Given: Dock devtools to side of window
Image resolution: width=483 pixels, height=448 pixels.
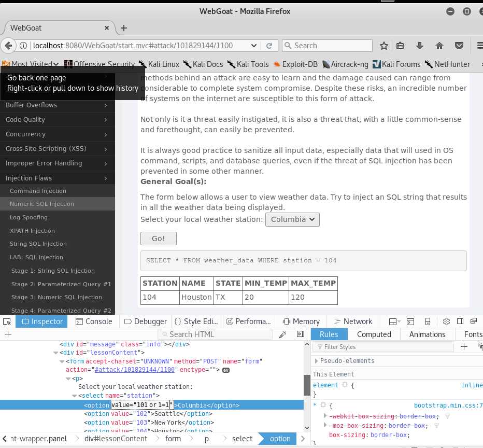Looking at the screenshot, I should point(460,321).
